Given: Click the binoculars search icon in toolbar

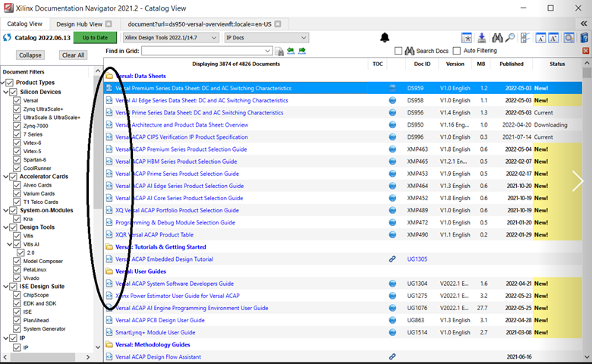Looking at the screenshot, I should coord(498,38).
